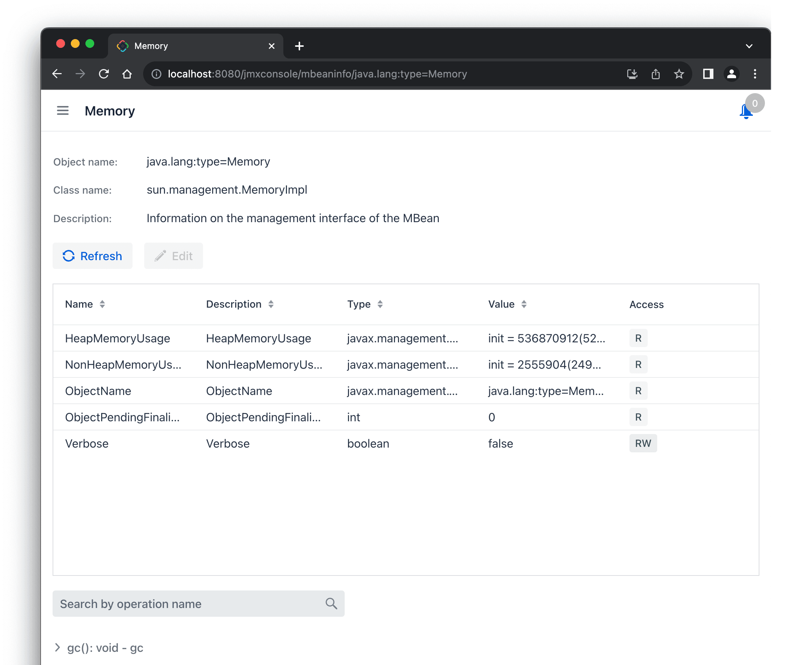Click the search magnifier icon in operation field

tap(331, 603)
